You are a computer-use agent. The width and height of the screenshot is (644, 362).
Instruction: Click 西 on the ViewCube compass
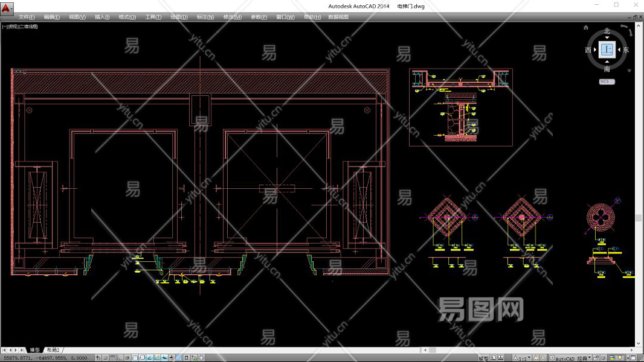[x=588, y=49]
